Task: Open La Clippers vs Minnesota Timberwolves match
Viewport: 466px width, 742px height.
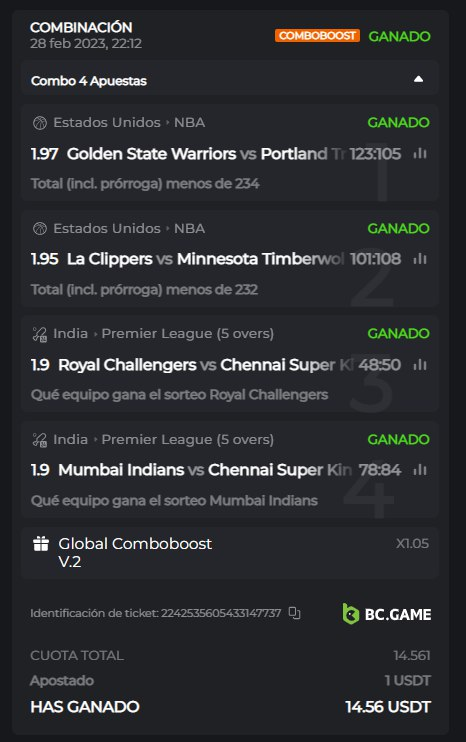Action: 205,259
